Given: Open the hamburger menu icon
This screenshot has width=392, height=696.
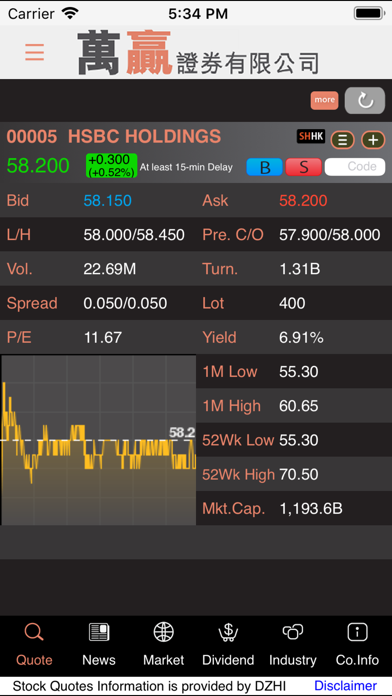Looking at the screenshot, I should point(34,52).
